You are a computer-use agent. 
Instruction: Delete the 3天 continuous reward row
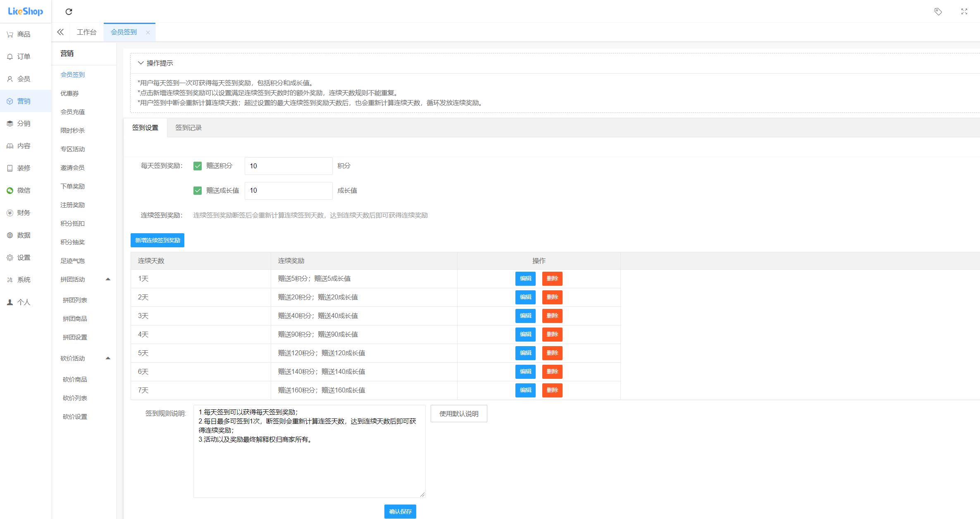(552, 316)
